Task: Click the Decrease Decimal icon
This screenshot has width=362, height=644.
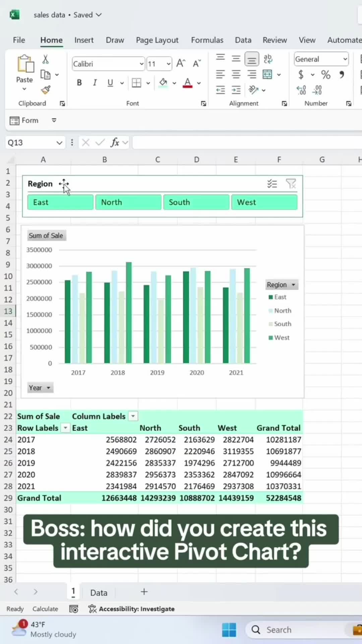Action: 317,90
